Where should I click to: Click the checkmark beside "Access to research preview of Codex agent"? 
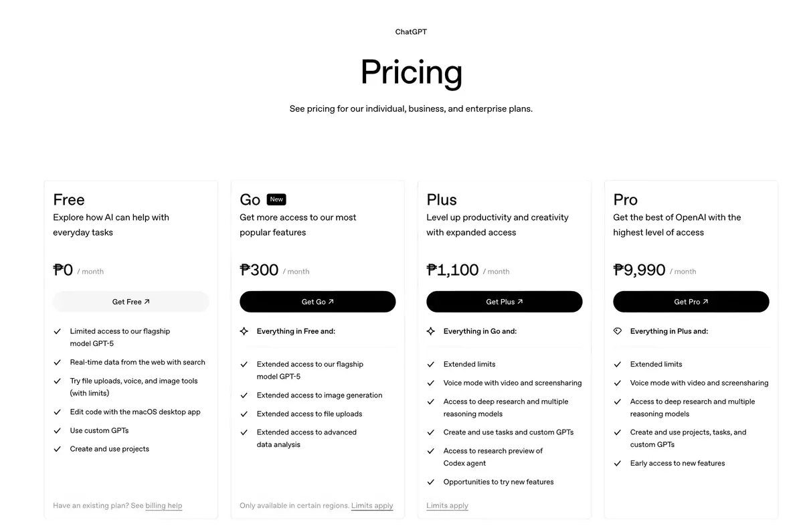[x=430, y=450]
